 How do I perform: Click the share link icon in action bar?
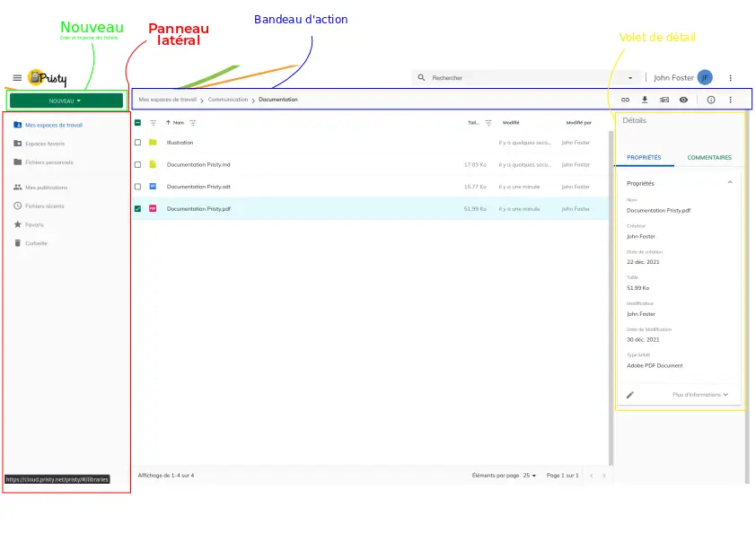626,100
